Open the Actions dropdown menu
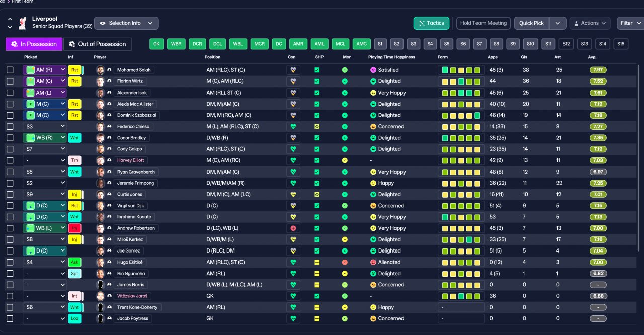Image resolution: width=644 pixels, height=335 pixels. pos(590,23)
